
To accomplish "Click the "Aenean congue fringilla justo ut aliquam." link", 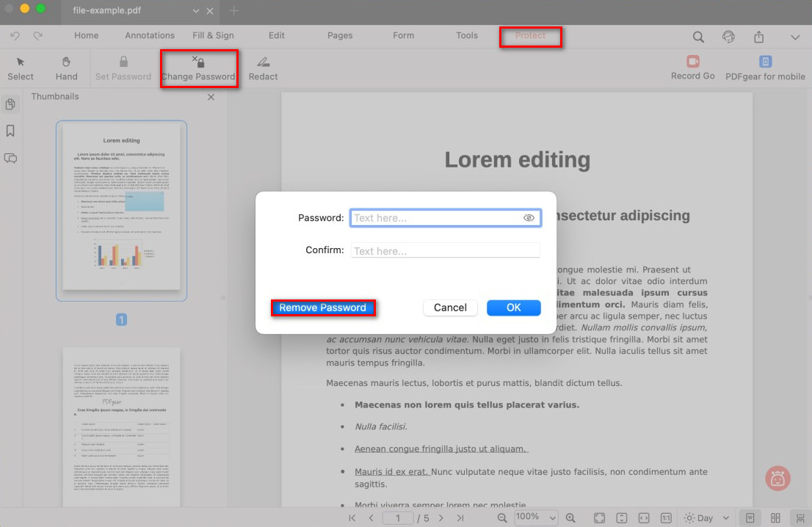I will pyautogui.click(x=441, y=448).
